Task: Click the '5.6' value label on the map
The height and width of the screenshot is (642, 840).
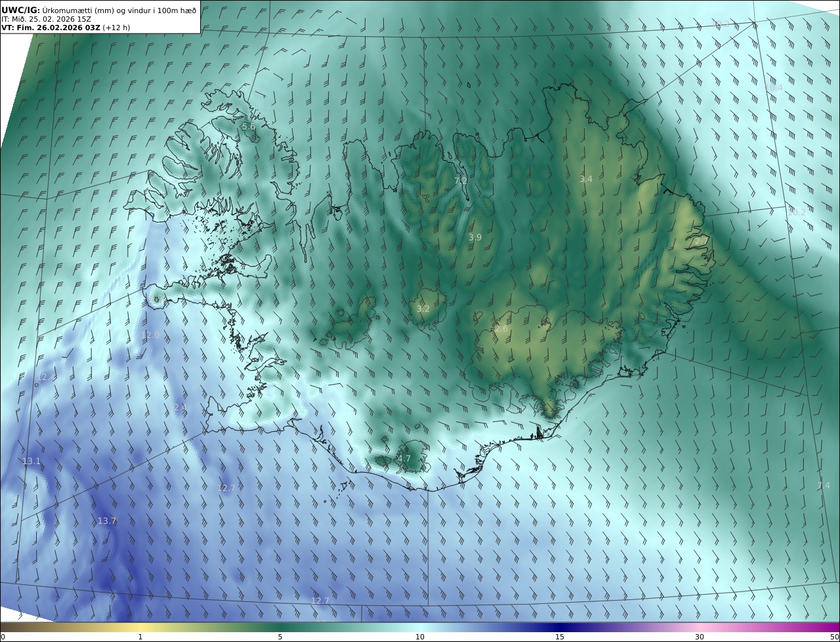Action: [249, 127]
